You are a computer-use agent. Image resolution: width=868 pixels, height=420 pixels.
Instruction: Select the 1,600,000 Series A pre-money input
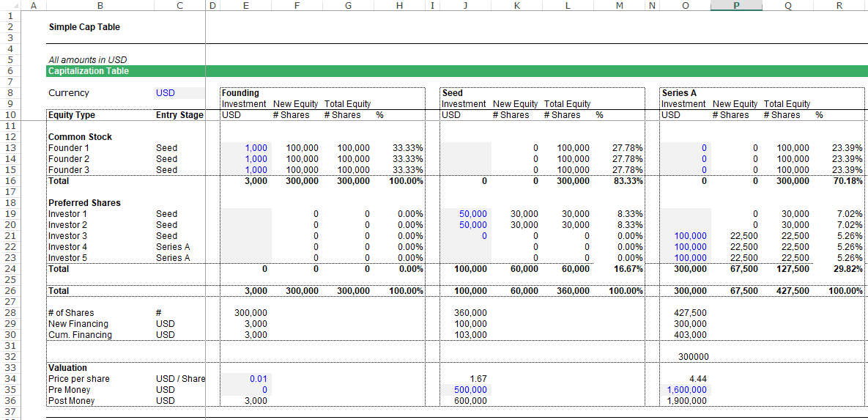686,389
